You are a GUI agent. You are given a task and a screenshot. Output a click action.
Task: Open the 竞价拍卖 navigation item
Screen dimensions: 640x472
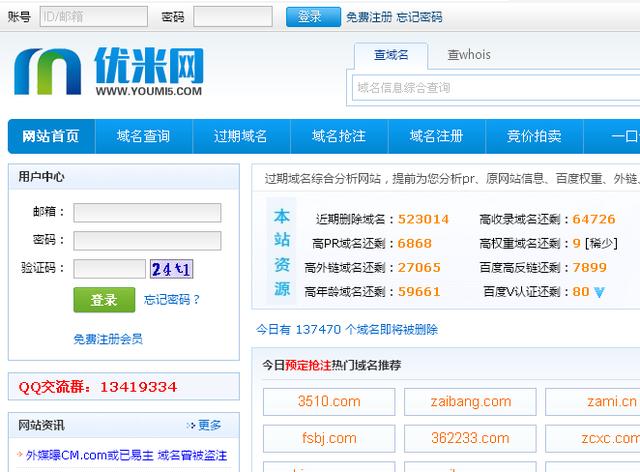click(x=534, y=136)
